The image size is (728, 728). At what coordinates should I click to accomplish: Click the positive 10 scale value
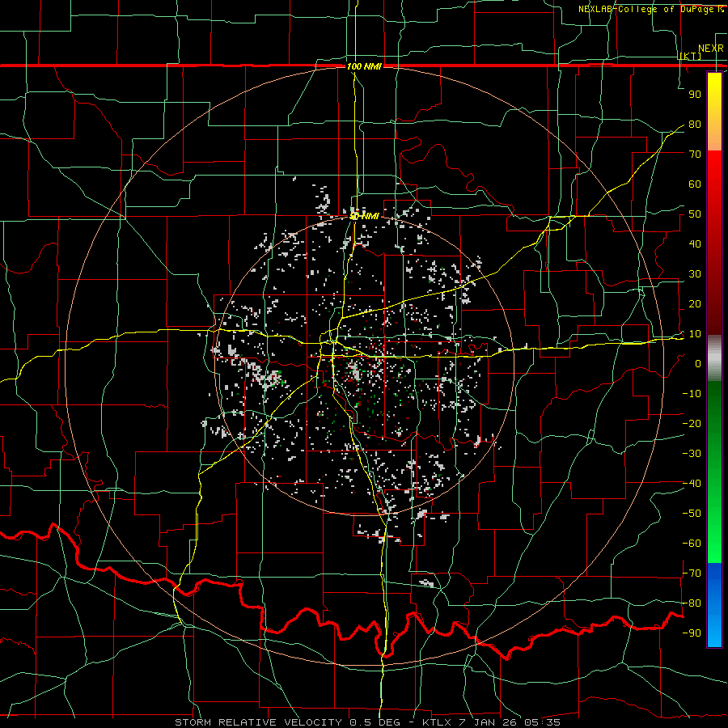[x=695, y=334]
